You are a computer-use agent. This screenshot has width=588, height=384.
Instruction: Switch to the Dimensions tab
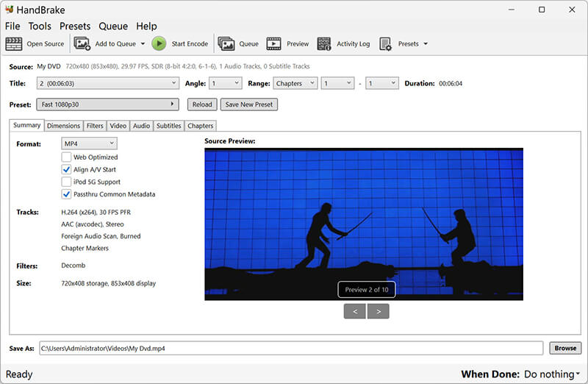tap(63, 126)
